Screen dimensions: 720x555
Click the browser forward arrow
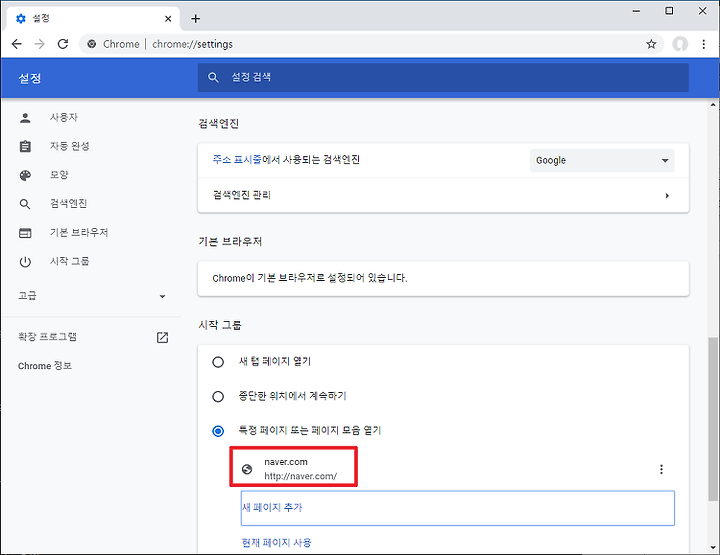click(x=40, y=44)
